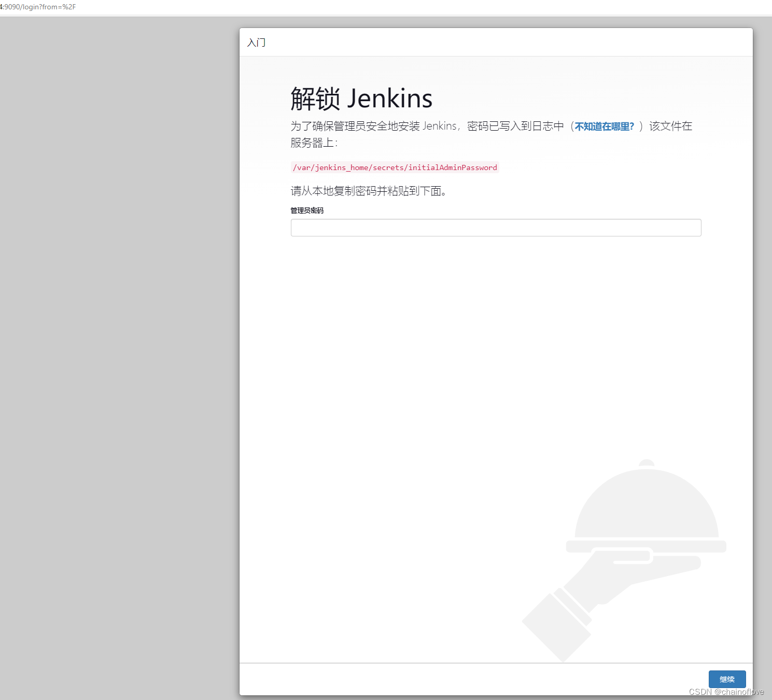Click the 请从本地复制密码并粘贴到下面 instruction text
This screenshot has height=700, width=772.
369,191
